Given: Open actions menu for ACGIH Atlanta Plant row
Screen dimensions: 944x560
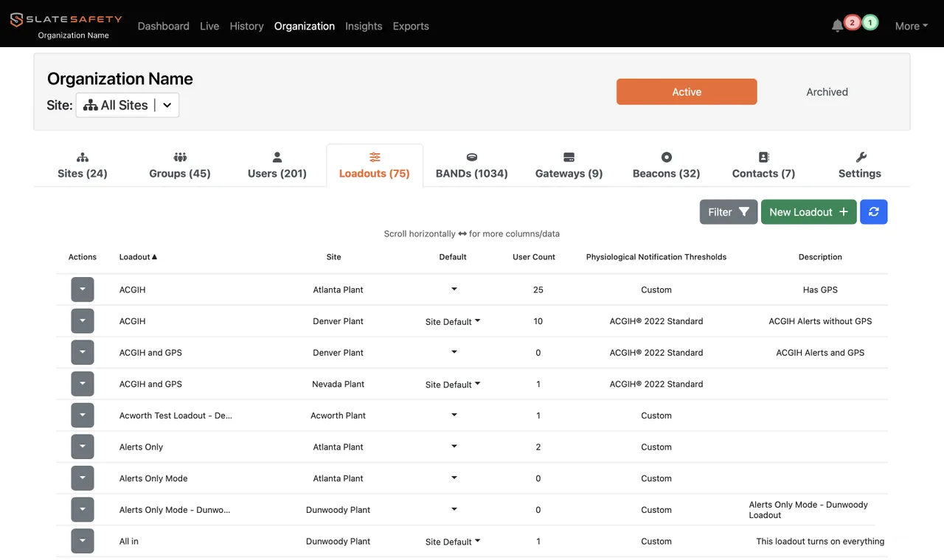Looking at the screenshot, I should tap(83, 290).
